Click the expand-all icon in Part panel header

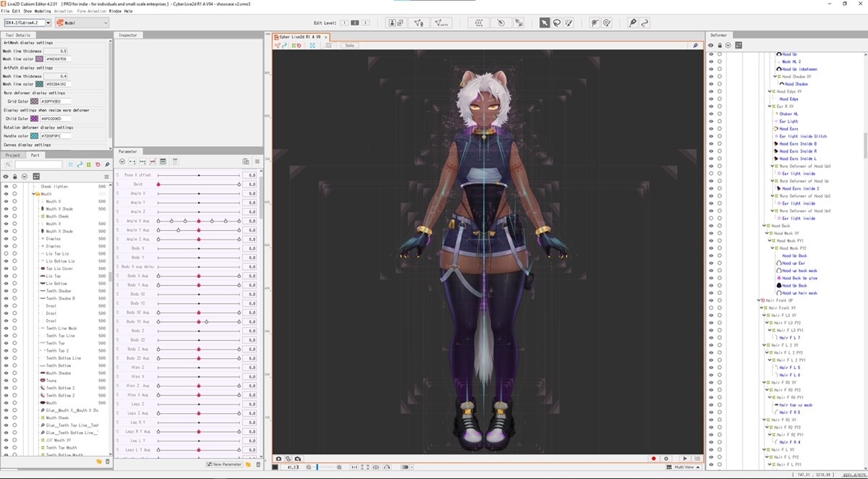coord(25,177)
